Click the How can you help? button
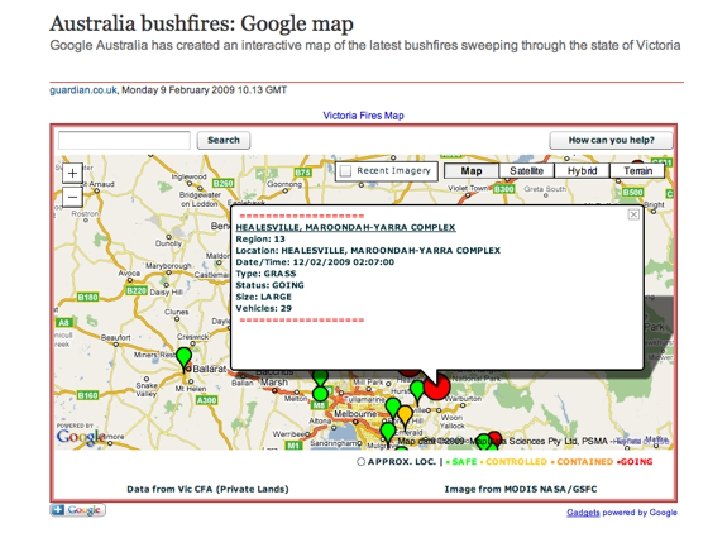The width and height of the screenshot is (720, 540). coord(611,141)
